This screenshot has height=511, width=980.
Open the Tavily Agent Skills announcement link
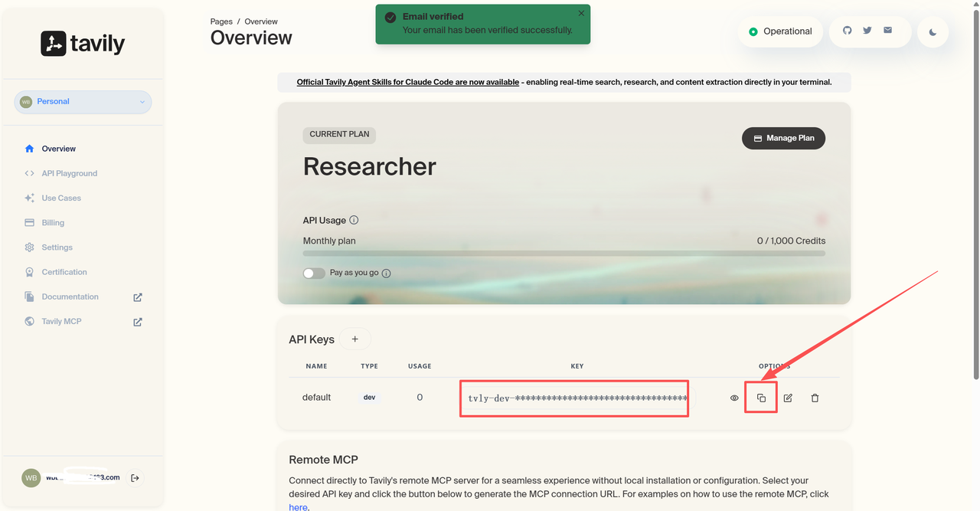tap(408, 82)
